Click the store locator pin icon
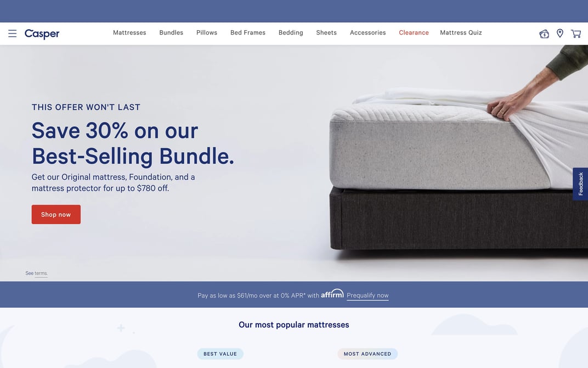This screenshot has width=588, height=368. click(560, 34)
